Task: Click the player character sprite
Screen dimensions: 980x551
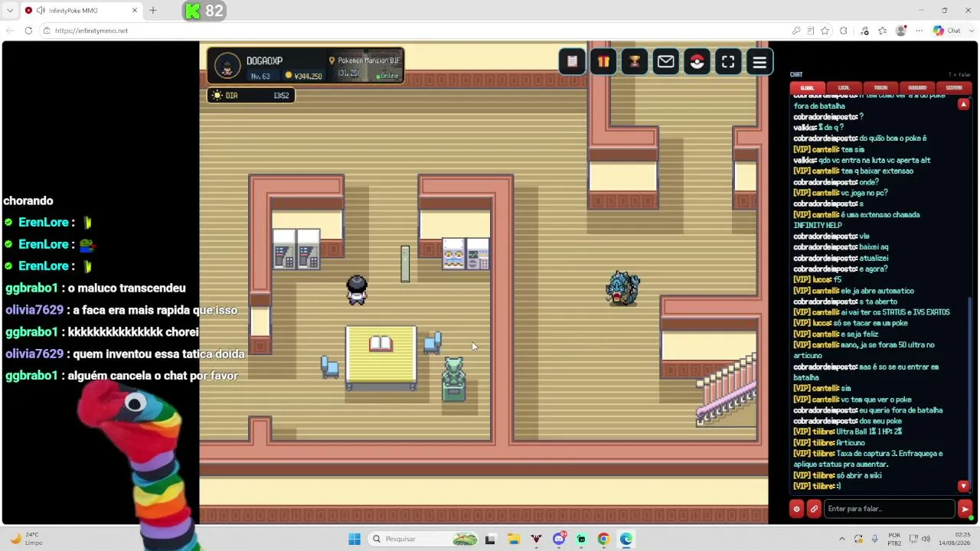Action: 357,290
